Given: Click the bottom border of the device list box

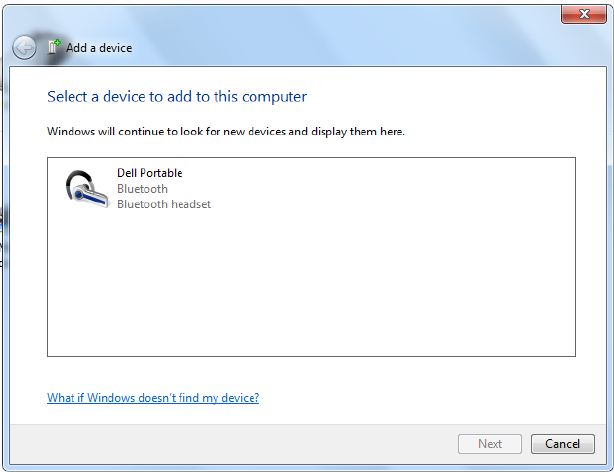Looking at the screenshot, I should click(x=311, y=356).
